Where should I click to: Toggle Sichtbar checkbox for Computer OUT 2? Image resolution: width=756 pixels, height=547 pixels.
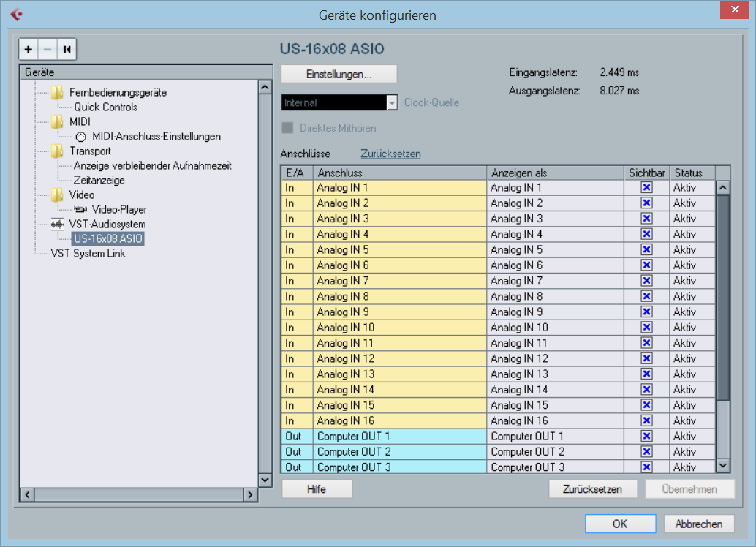click(646, 451)
